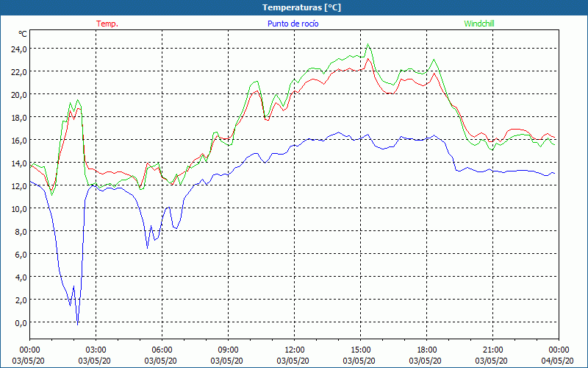Click the 18,0 y-axis value
The width and height of the screenshot is (588, 368).
coord(19,117)
